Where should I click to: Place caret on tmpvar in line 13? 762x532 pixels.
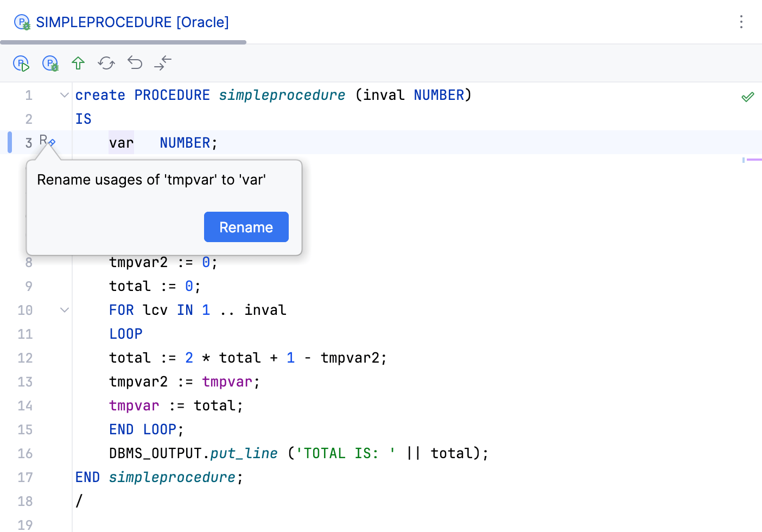click(227, 382)
